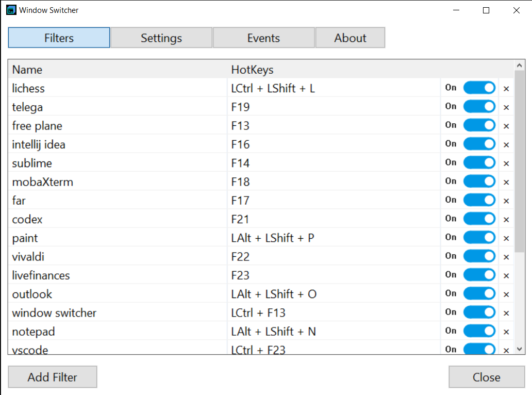
Task: Remove the outlook filter using x icon
Action: [506, 294]
